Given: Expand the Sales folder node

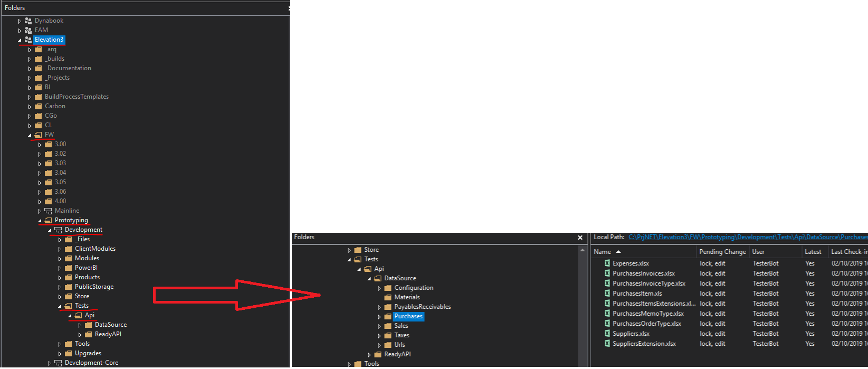Looking at the screenshot, I should 379,326.
